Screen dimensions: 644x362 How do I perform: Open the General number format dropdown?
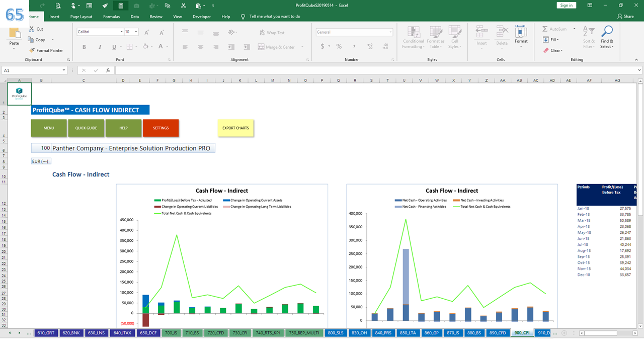(x=390, y=32)
